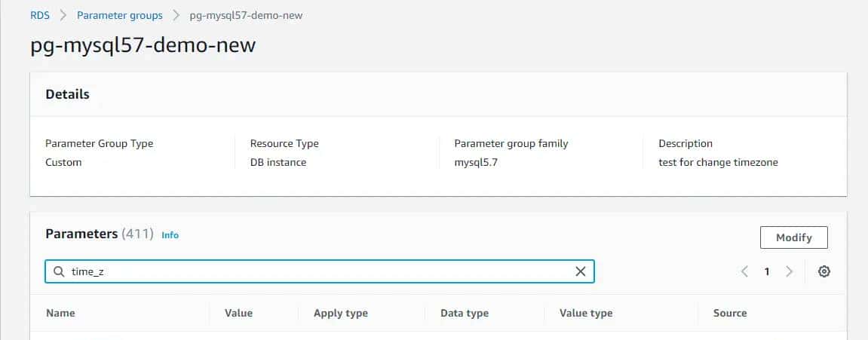Click the description text 'test for change timezone'
The height and width of the screenshot is (340, 868).
[x=717, y=162]
